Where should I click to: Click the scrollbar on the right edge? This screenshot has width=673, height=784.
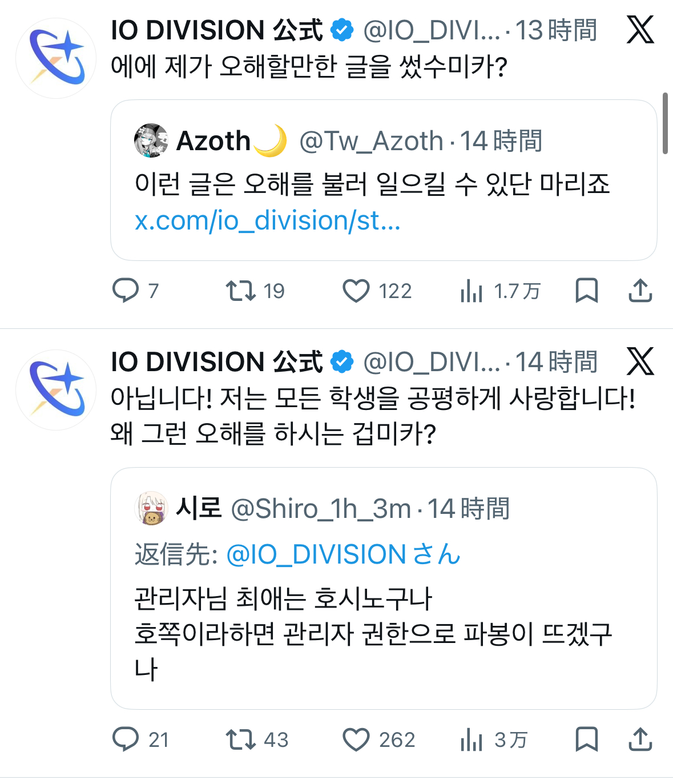[x=665, y=123]
